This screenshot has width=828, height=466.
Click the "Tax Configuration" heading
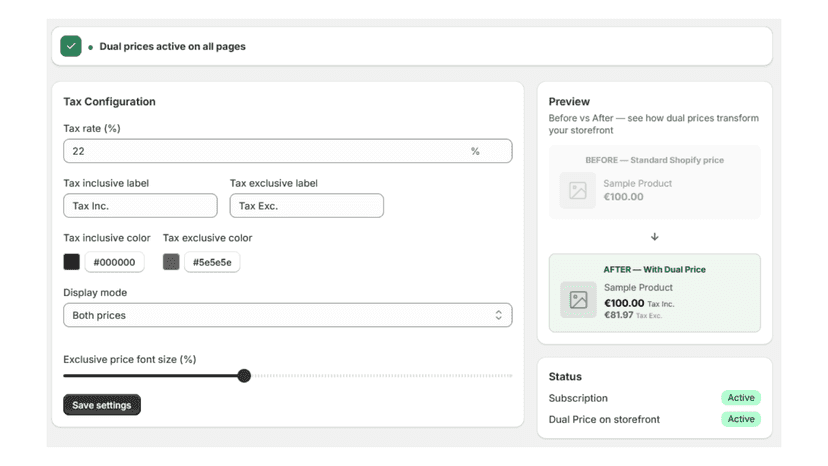point(109,101)
